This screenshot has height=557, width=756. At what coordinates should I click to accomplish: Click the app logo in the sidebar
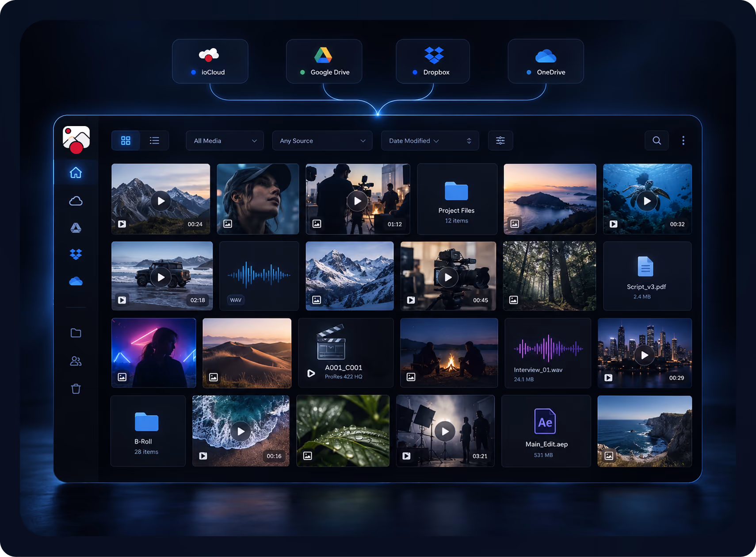[x=76, y=140]
